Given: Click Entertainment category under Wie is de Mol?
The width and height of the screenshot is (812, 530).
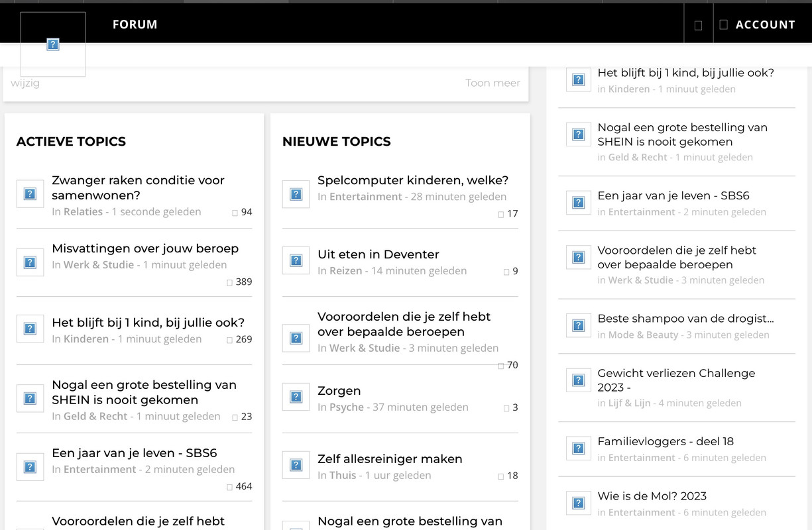Looking at the screenshot, I should 642,512.
